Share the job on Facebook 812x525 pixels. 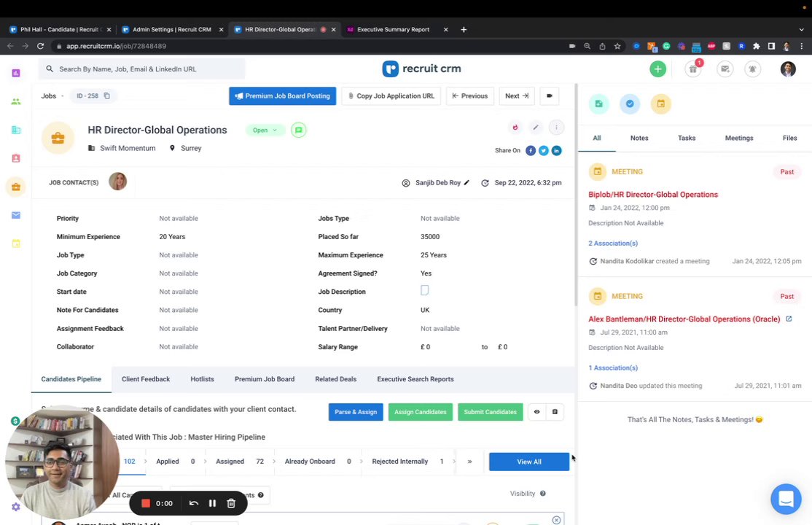[531, 150]
